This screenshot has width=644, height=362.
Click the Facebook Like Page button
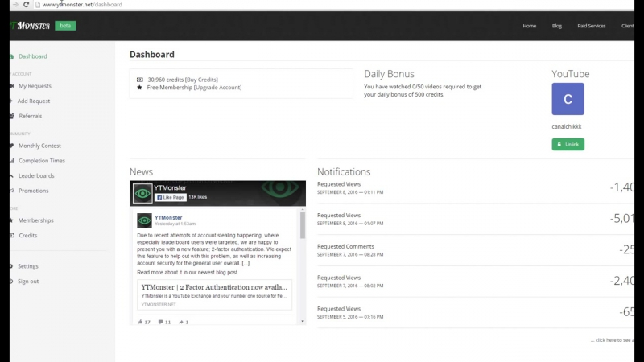click(171, 197)
